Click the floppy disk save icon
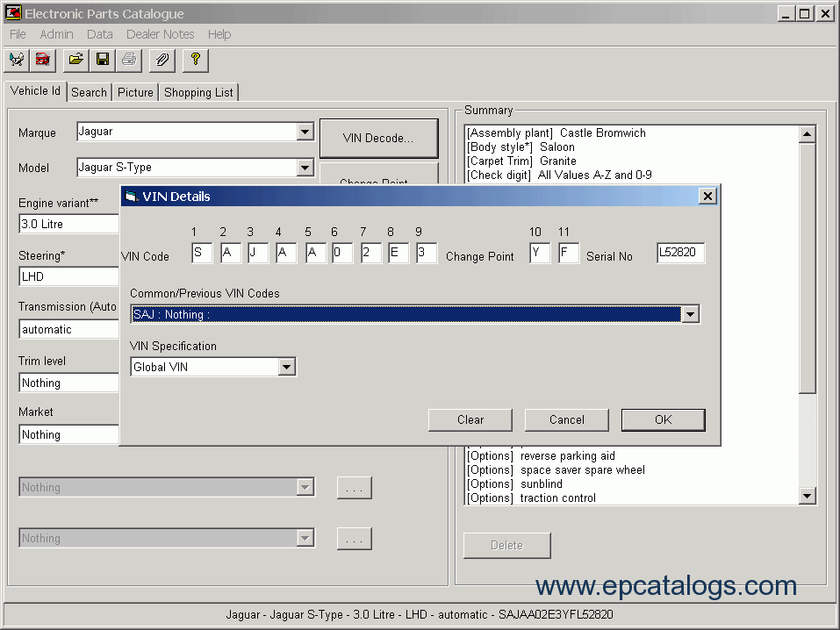 coord(103,60)
